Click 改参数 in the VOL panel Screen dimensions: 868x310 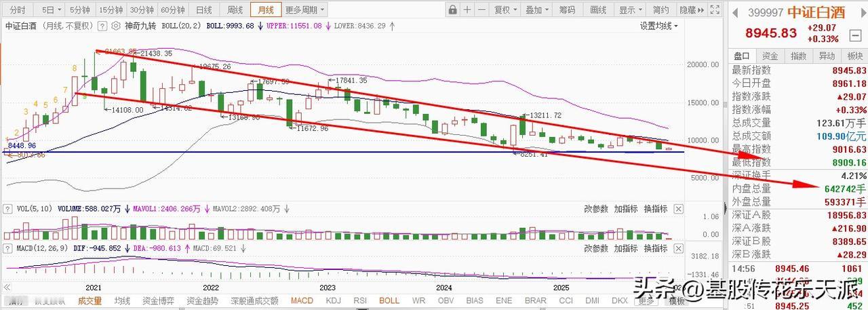pyautogui.click(x=597, y=209)
